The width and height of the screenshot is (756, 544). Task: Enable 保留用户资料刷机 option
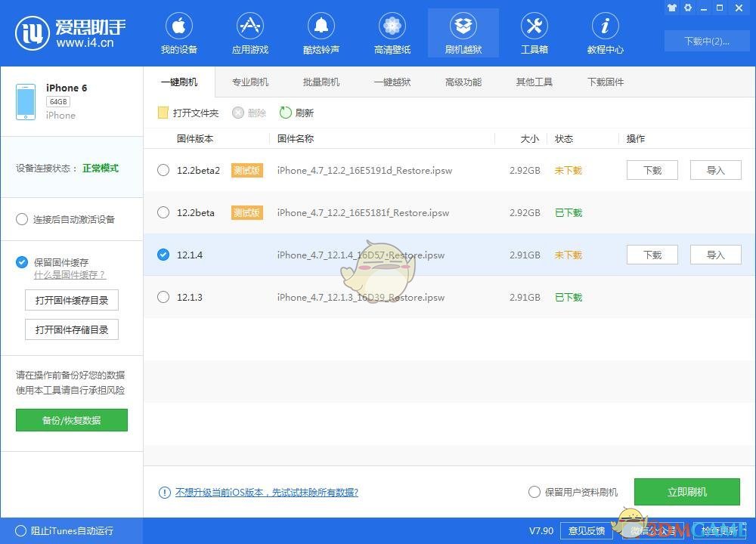click(534, 492)
